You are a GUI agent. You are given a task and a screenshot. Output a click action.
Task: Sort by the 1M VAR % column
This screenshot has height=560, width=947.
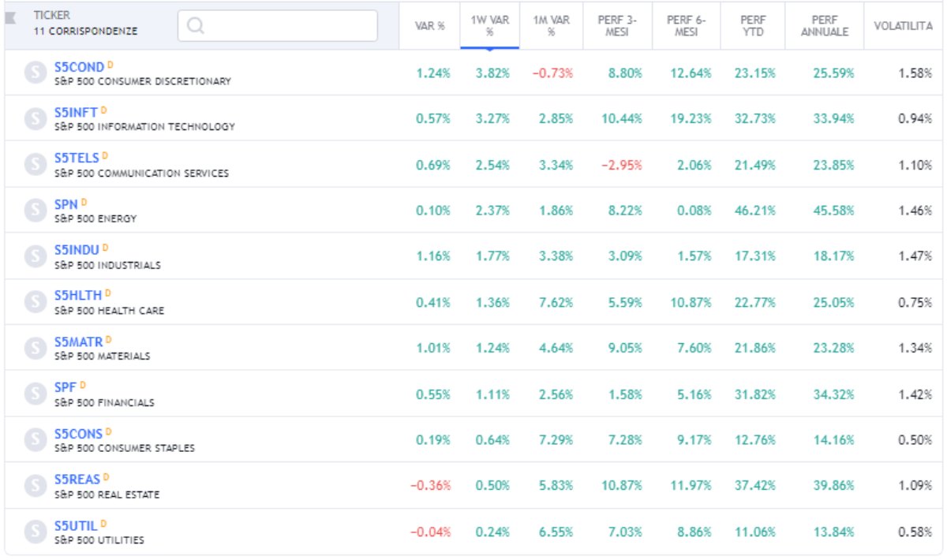[x=551, y=26]
